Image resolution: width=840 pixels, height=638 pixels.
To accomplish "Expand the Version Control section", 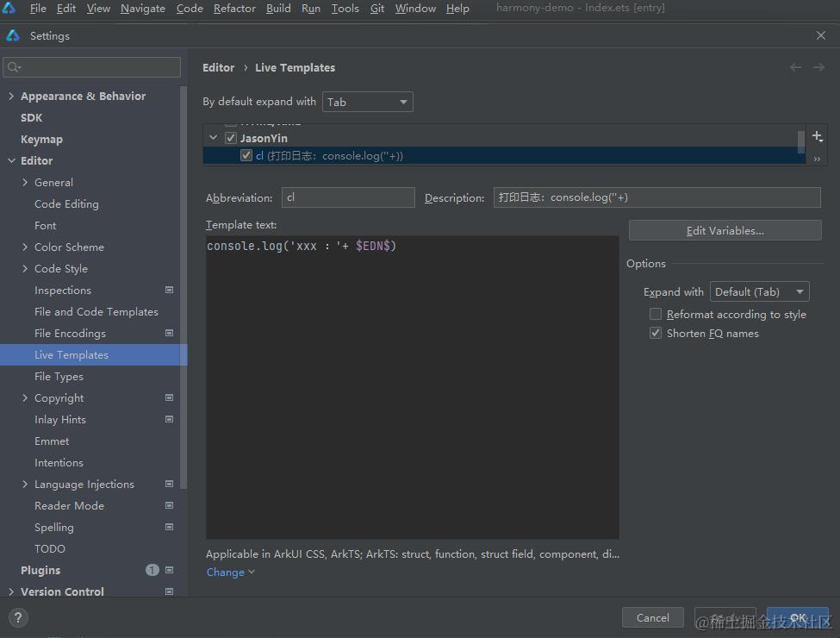I will coord(11,591).
